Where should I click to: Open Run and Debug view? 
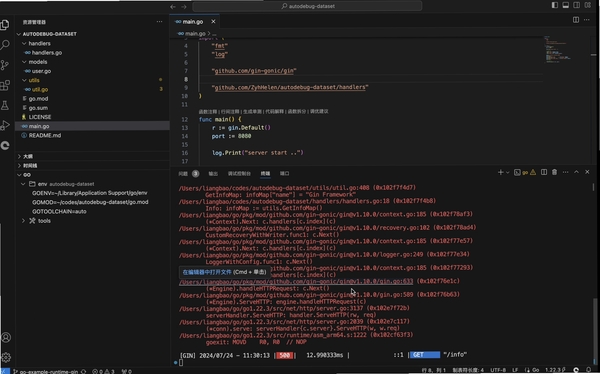click(x=5, y=125)
